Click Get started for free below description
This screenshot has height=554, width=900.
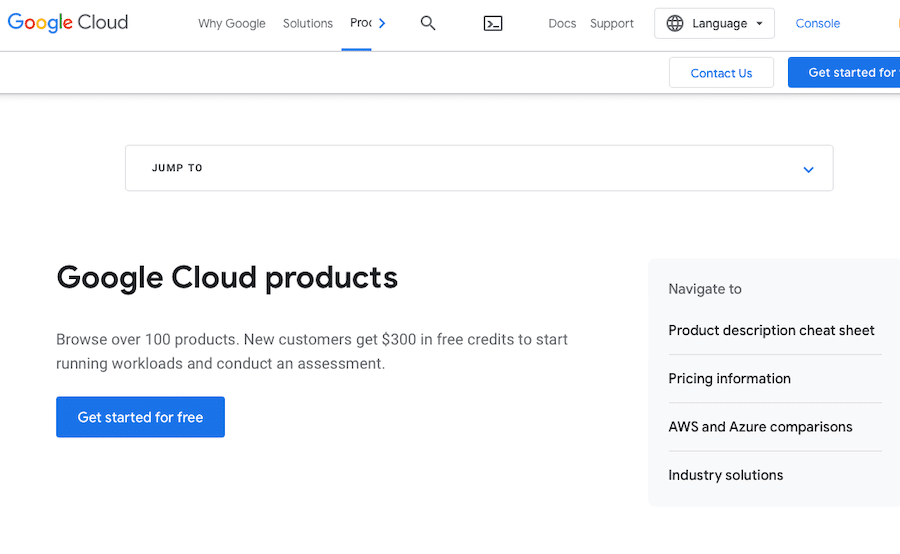[140, 417]
